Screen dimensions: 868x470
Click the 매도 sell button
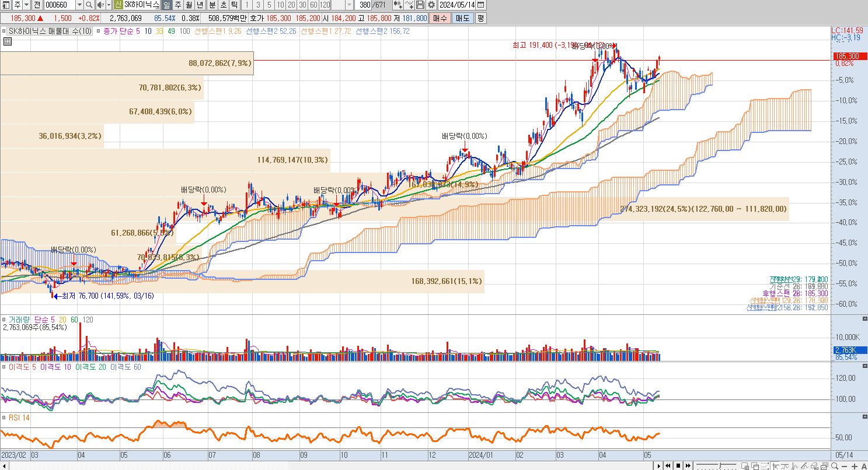[x=462, y=18]
